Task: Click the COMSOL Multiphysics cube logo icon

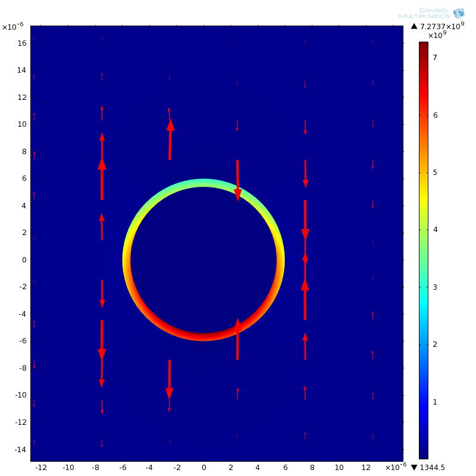Action: tap(458, 13)
